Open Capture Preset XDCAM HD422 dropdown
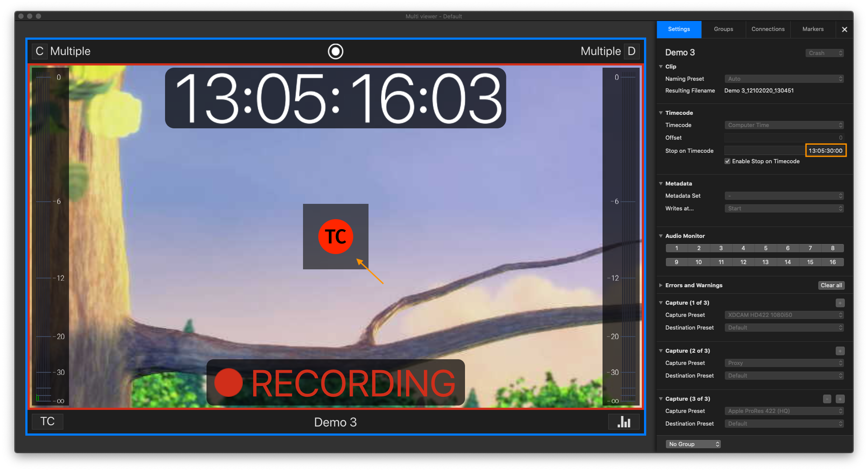 (784, 315)
